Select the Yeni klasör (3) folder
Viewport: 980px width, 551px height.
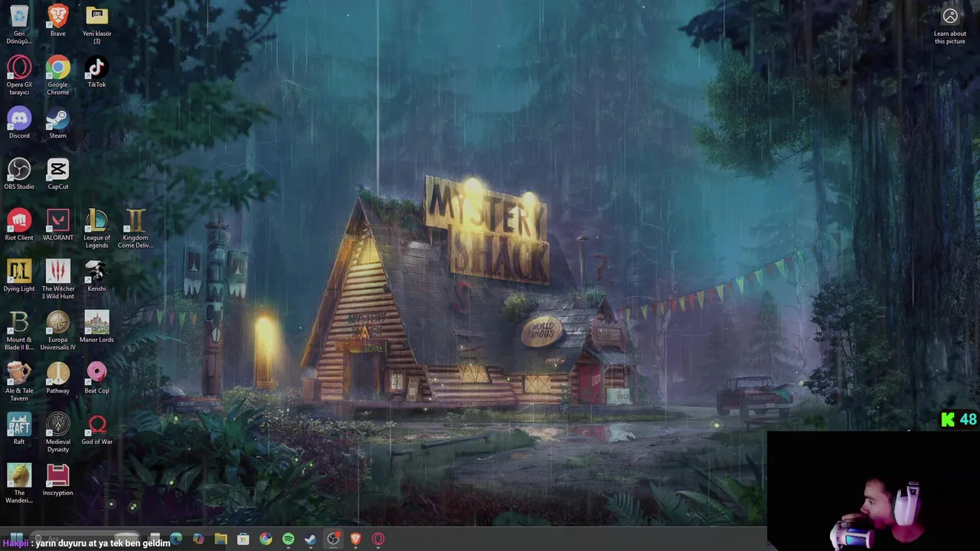coord(96,23)
